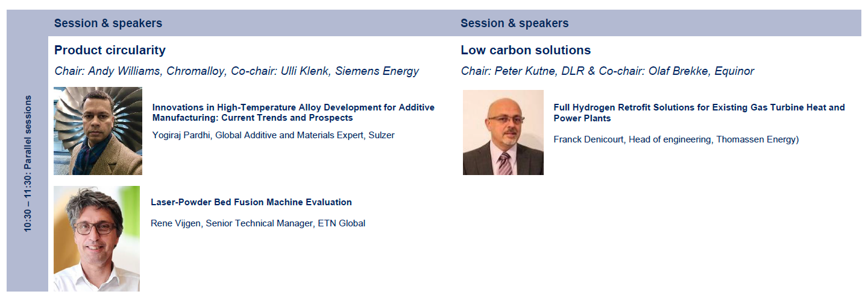Click Franck Denicourt's speaker photo
The height and width of the screenshot is (300, 868).
pos(503,132)
